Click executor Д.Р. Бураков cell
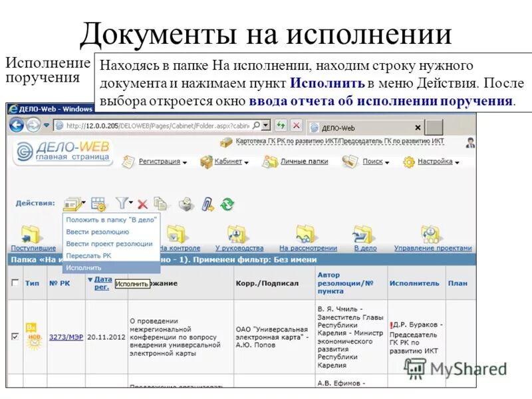Image resolution: width=532 pixels, height=399 pixels. [x=416, y=338]
